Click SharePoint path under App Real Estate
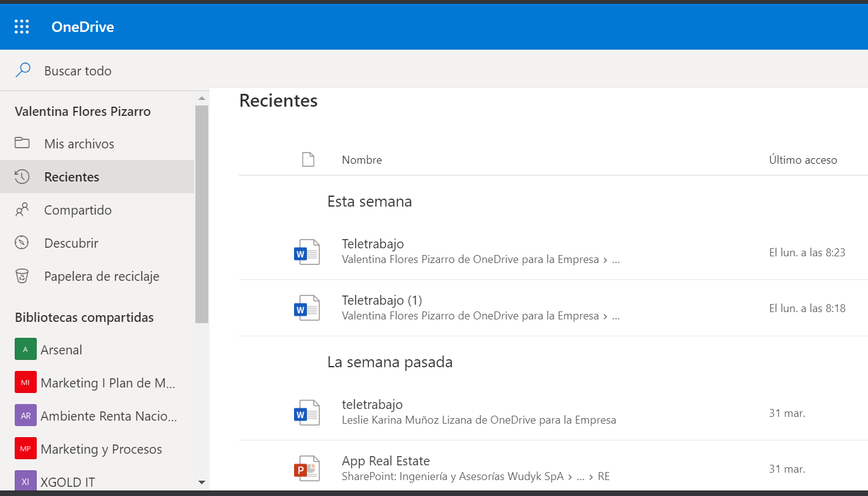The image size is (868, 496). 475,476
